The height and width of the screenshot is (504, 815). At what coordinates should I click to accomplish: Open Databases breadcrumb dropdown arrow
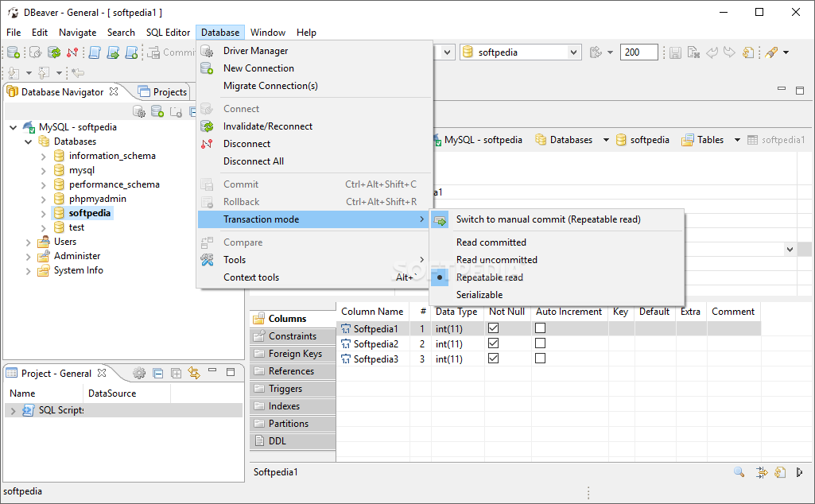click(x=606, y=140)
